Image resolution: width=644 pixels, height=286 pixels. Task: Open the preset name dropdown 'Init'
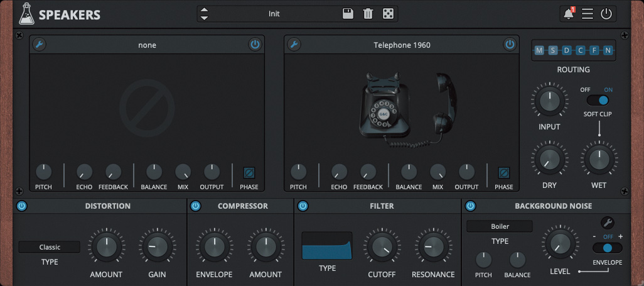click(274, 14)
